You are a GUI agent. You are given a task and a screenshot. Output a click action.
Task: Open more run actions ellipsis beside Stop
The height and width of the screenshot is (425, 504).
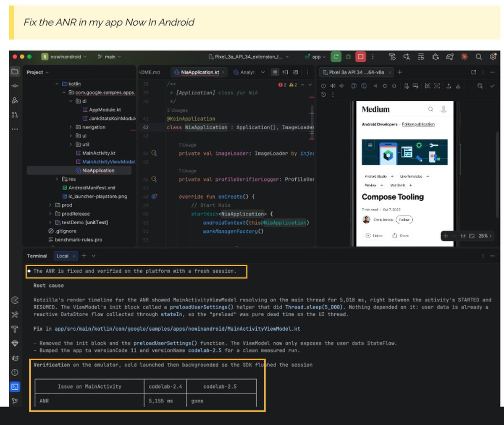pos(373,57)
